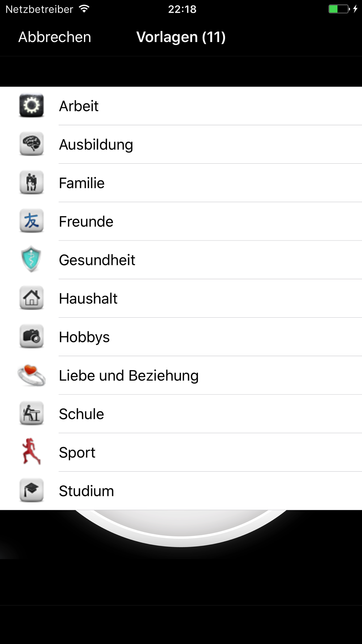The height and width of the screenshot is (644, 362).
Task: Pick the Studium template
Action: (x=181, y=491)
